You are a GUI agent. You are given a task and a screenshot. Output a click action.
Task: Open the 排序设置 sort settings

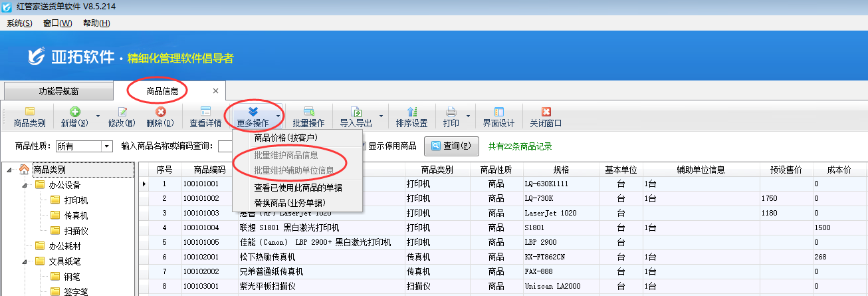[x=411, y=116]
